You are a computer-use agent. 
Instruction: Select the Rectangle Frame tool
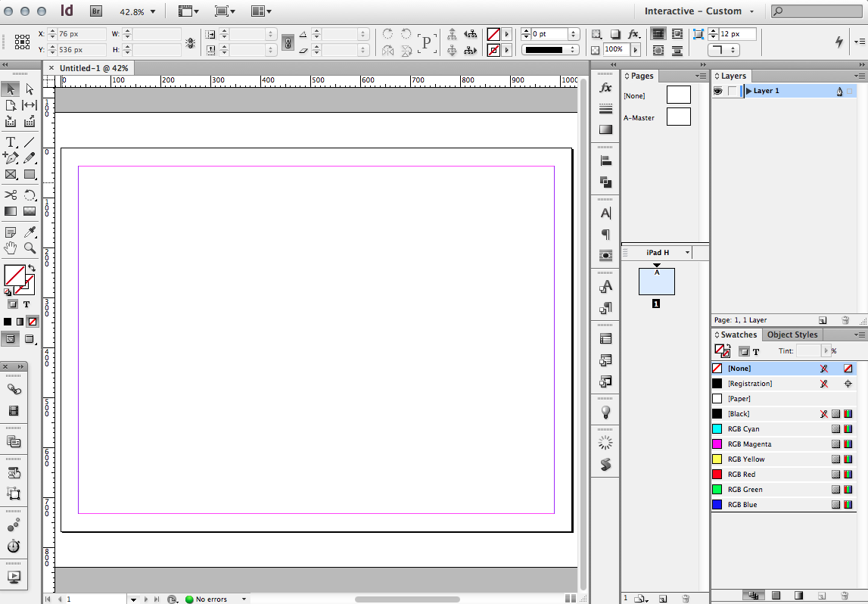coord(11,174)
